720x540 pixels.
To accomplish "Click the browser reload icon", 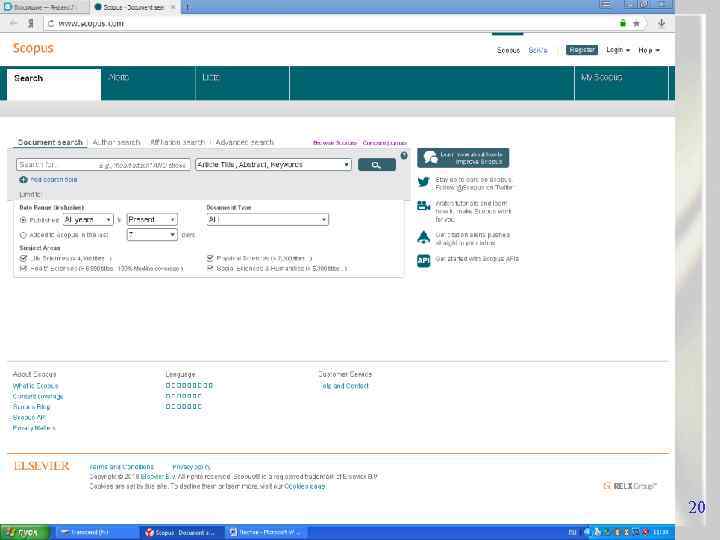I will [51, 23].
